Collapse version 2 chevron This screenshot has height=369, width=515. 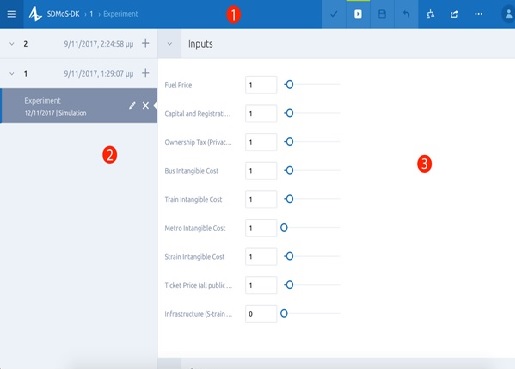tap(12, 44)
